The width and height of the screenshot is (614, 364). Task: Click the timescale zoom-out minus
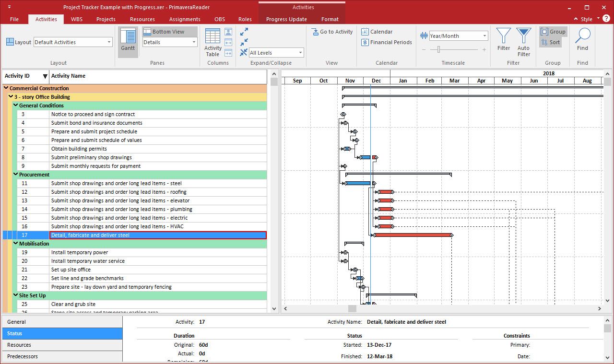point(424,49)
